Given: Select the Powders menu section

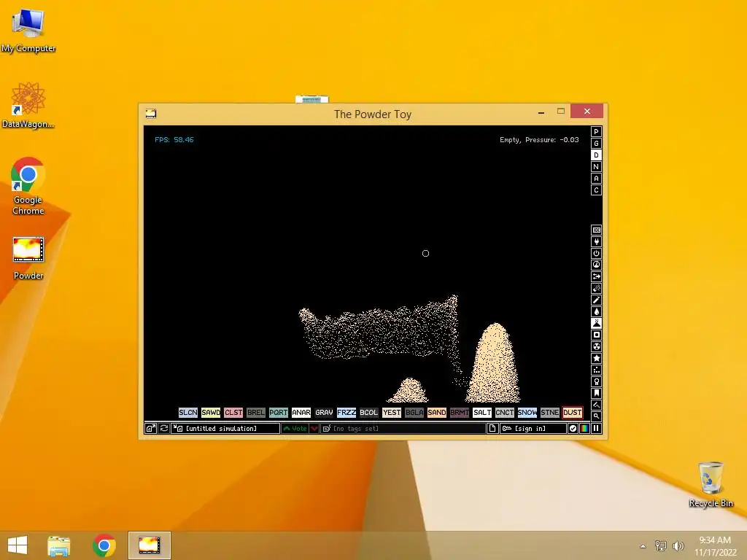Looking at the screenshot, I should (596, 323).
